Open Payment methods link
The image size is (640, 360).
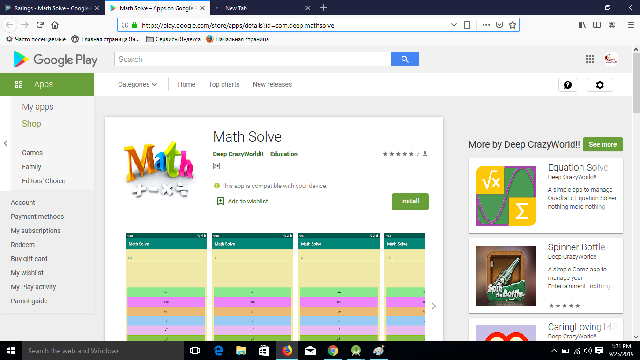pyautogui.click(x=37, y=216)
